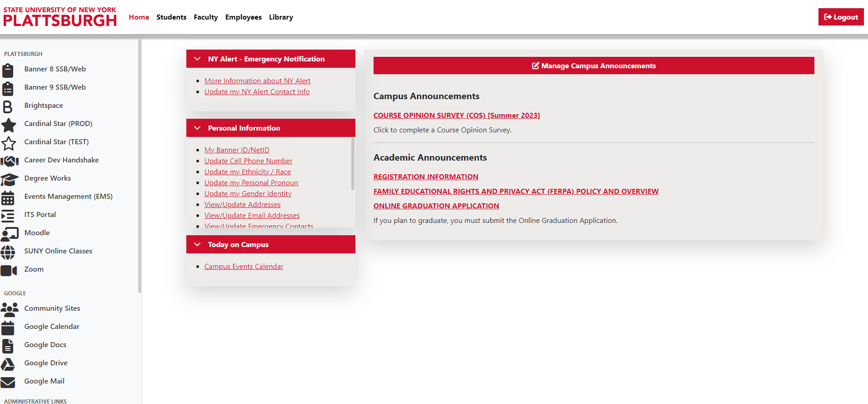Collapse the NY Alert - Emergency Notification panel chevron
The height and width of the screenshot is (404, 868).
click(x=197, y=59)
